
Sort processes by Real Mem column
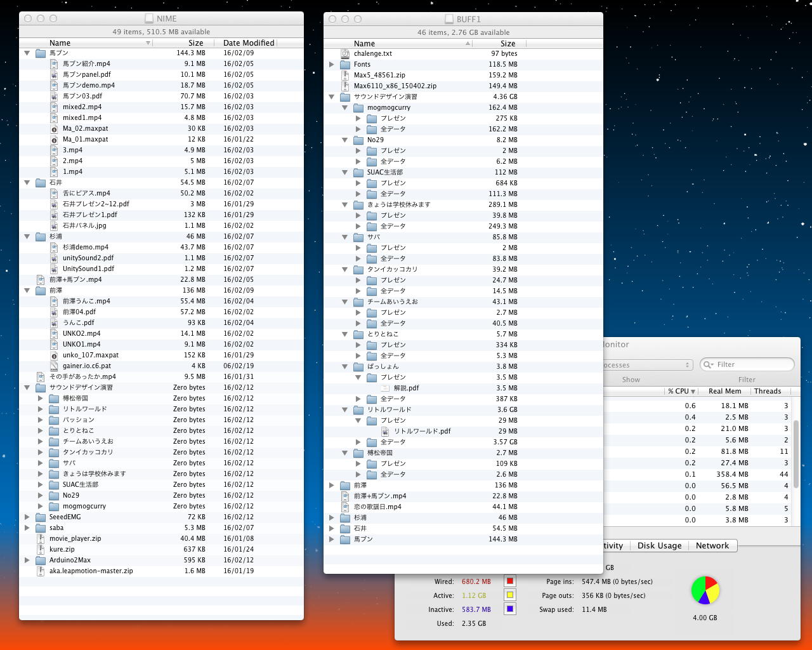(725, 391)
